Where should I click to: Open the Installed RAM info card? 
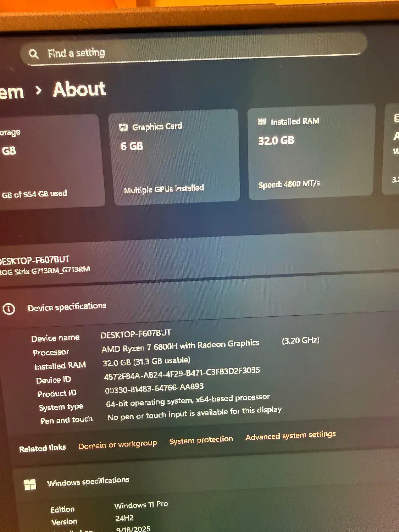311,153
